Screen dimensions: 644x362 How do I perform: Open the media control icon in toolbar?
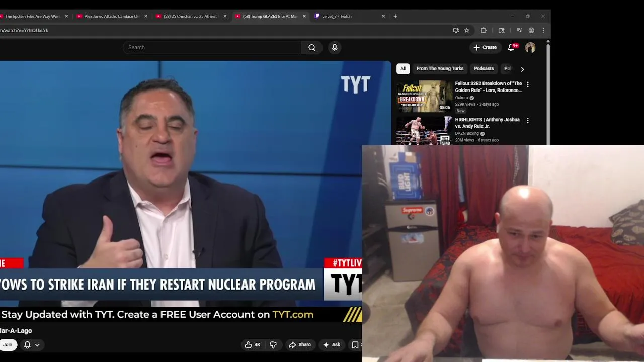(519, 30)
